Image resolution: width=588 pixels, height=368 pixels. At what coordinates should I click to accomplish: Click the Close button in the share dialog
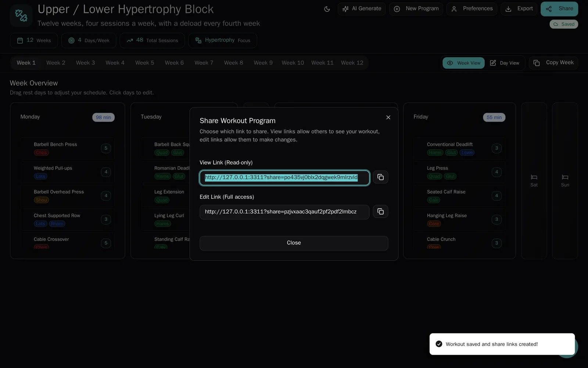(x=294, y=243)
